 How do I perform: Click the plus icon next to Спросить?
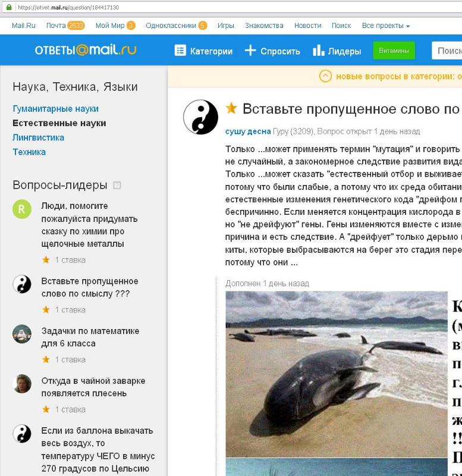tap(250, 51)
